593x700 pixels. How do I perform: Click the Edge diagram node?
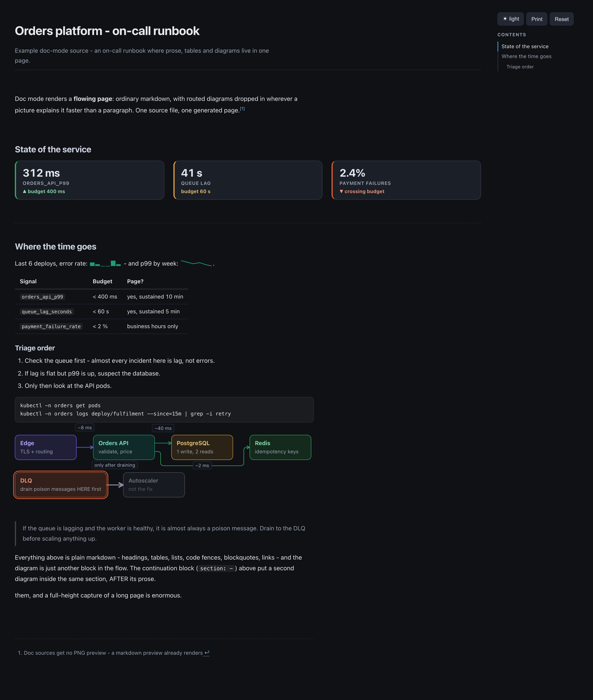point(46,447)
